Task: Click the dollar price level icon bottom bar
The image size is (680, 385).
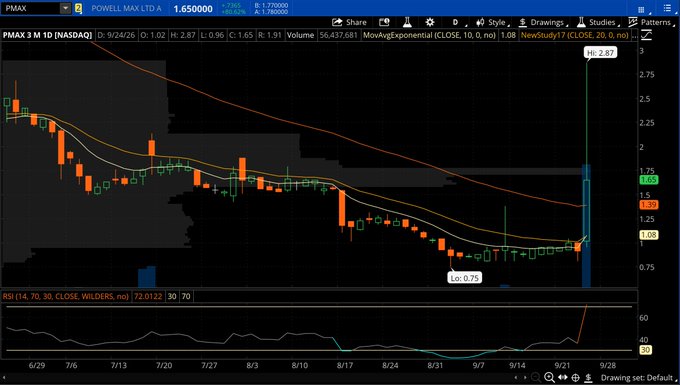Action: click(x=588, y=378)
